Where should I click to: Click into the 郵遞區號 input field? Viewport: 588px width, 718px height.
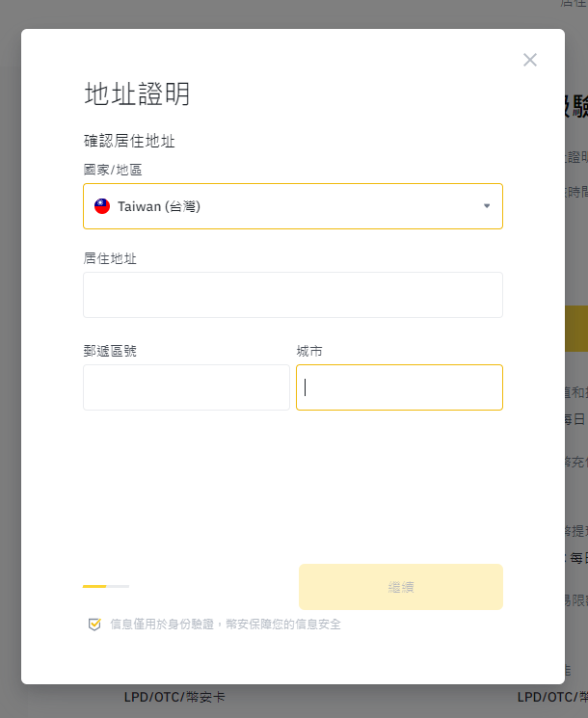[x=186, y=387]
